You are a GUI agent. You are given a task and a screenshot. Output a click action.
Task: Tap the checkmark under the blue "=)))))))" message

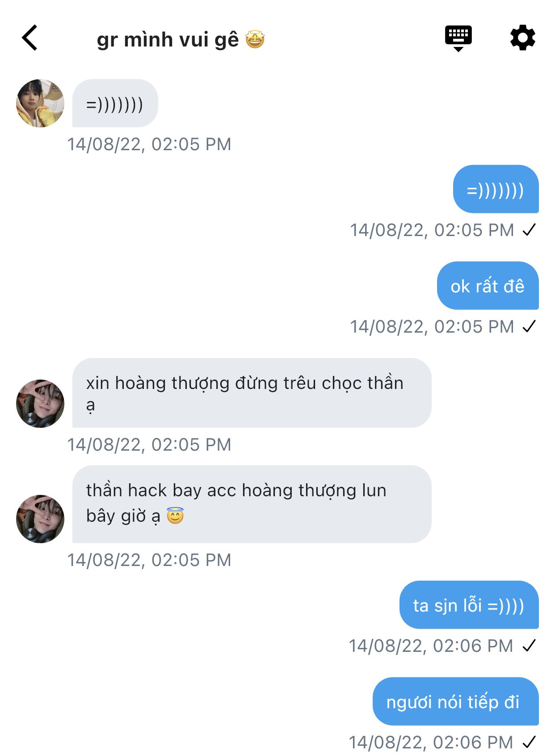[x=529, y=230]
